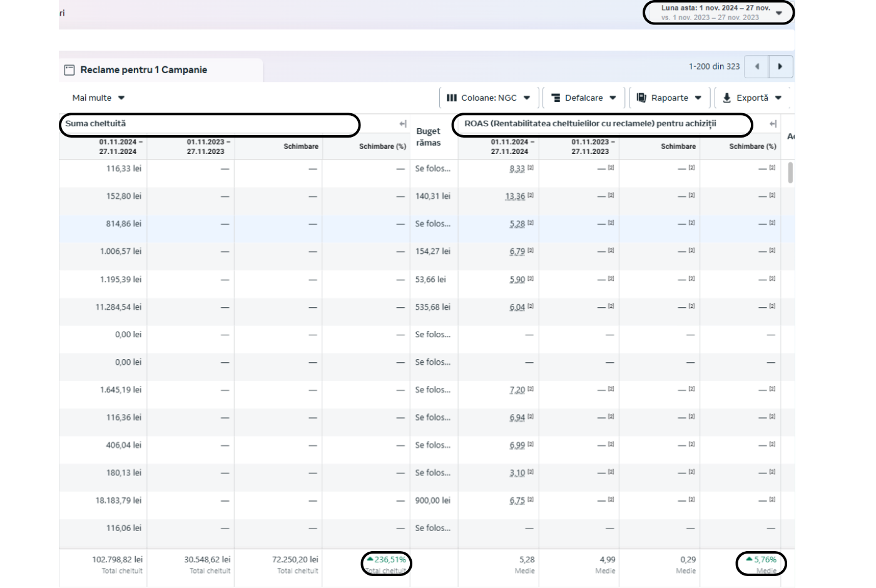876x588 pixels.
Task: Collapse the ROAS comparison columns
Action: pyautogui.click(x=773, y=124)
